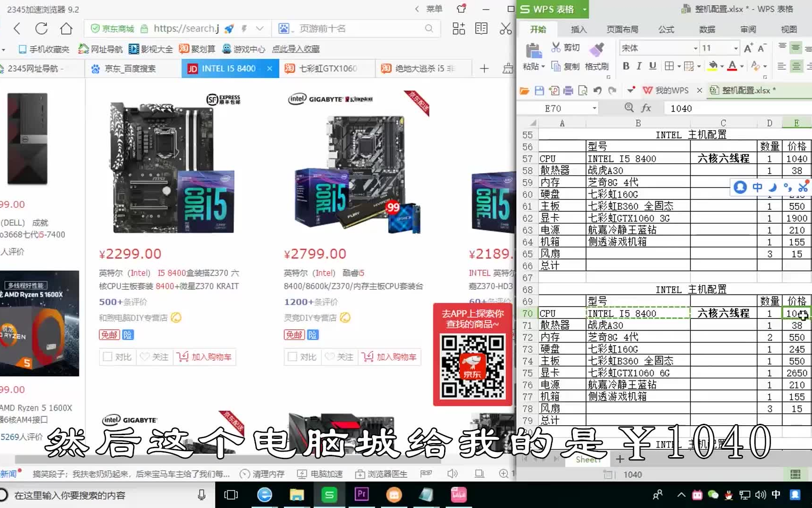
Task: Click 关注 for the ¥2299 product
Action: point(155,357)
